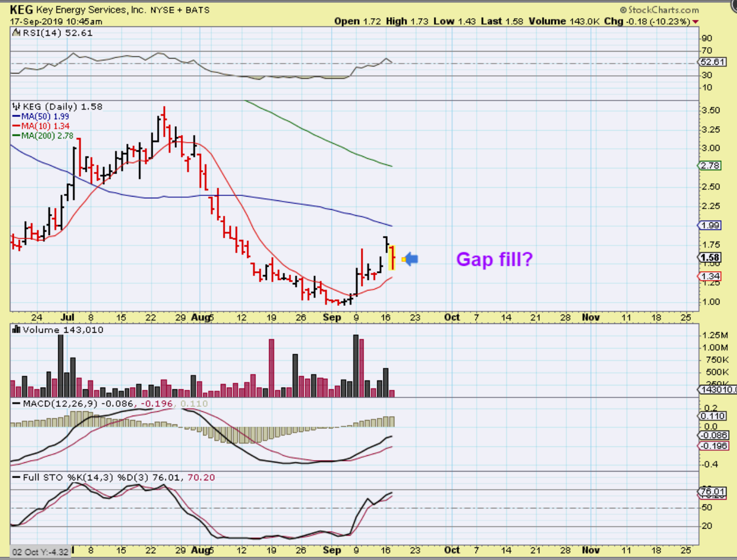This screenshot has height=560, width=737.
Task: Click the purple 'Gap fill?' annotation text
Action: pyautogui.click(x=494, y=259)
